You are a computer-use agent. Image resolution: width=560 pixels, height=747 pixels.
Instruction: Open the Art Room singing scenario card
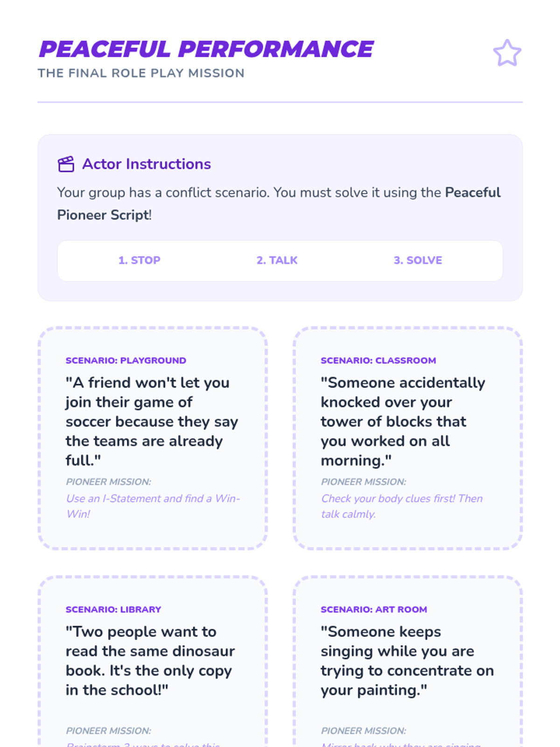(x=407, y=663)
